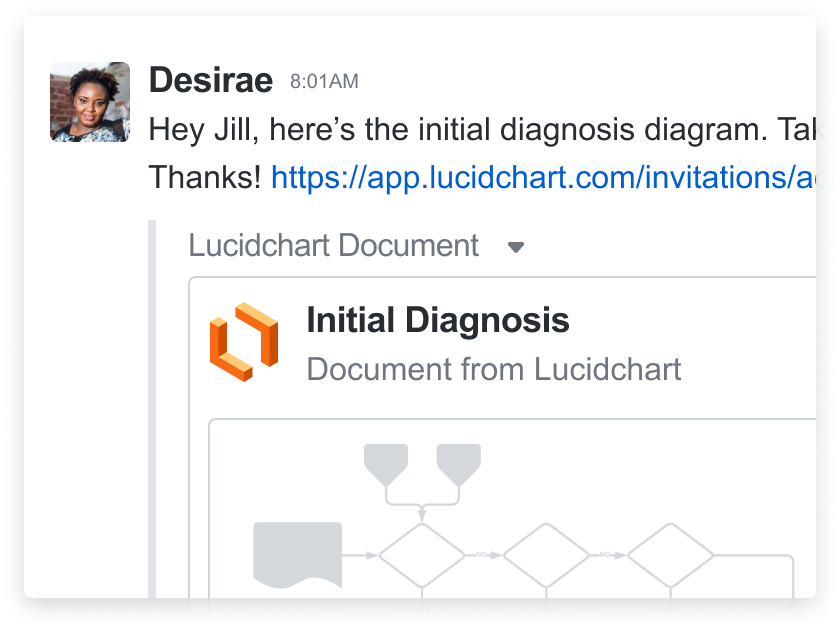Click the sender name Desirae

click(211, 80)
